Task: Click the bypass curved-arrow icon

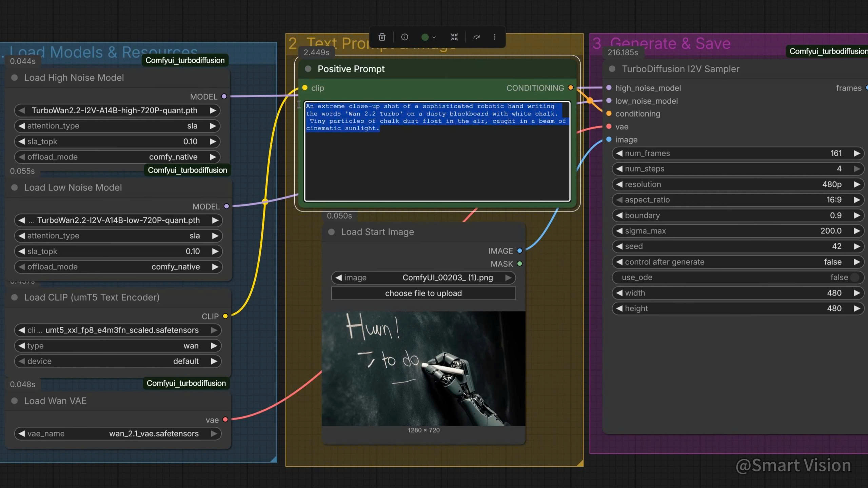Action: [x=476, y=37]
